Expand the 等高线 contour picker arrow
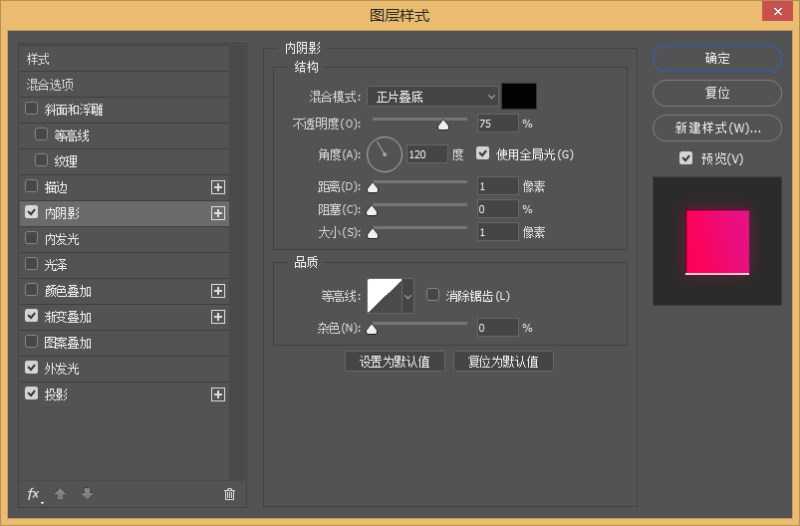 (x=408, y=296)
